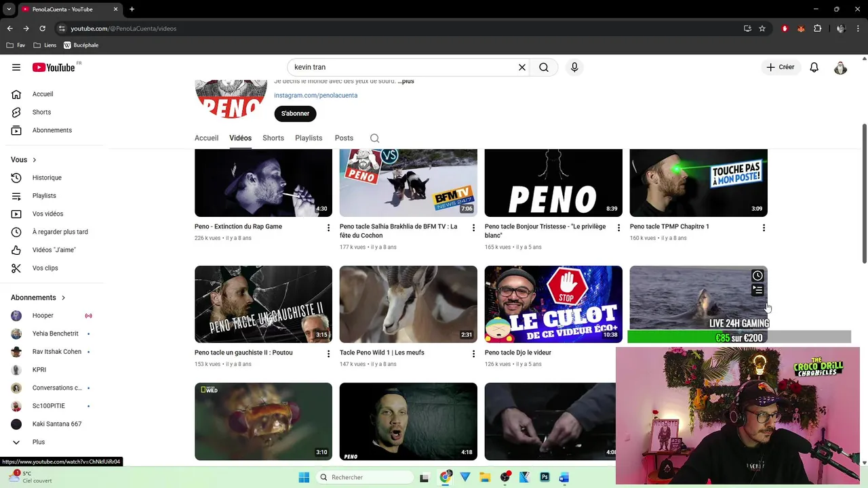Image resolution: width=868 pixels, height=488 pixels.
Task: Open options for Peno tacle TPMP Chapitre 1
Action: [x=764, y=228]
